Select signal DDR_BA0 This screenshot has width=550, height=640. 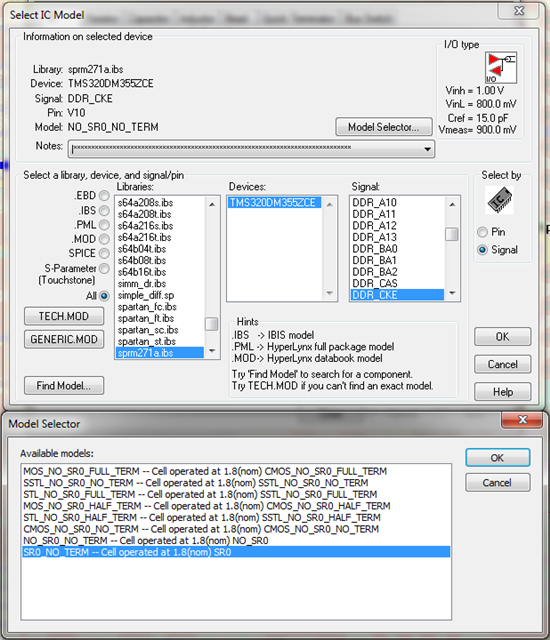(x=397, y=249)
